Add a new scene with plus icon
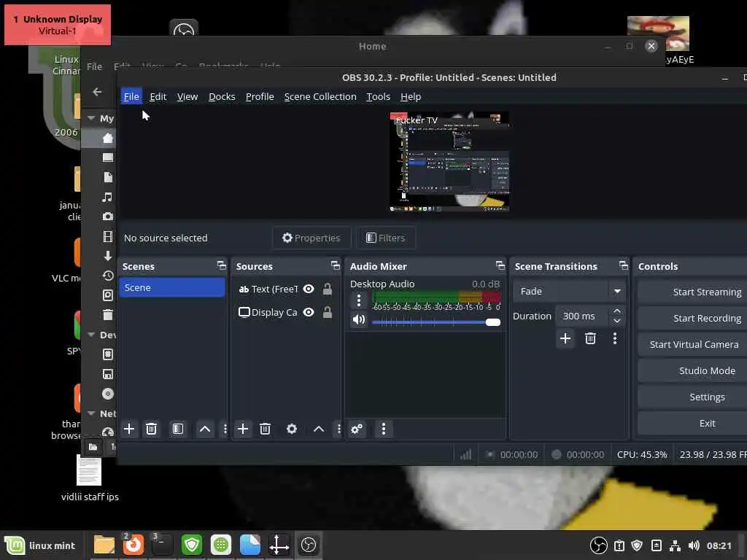The width and height of the screenshot is (747, 560). pos(128,429)
